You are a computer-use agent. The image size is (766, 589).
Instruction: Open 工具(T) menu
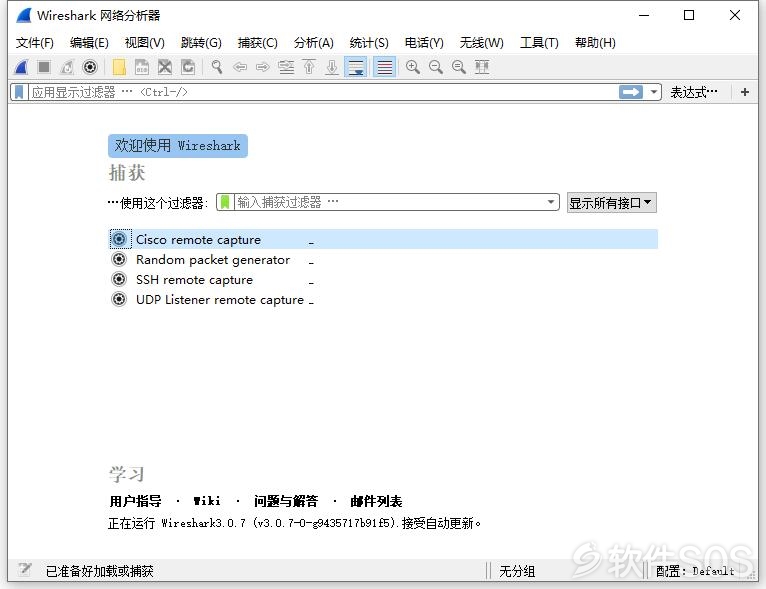point(539,43)
